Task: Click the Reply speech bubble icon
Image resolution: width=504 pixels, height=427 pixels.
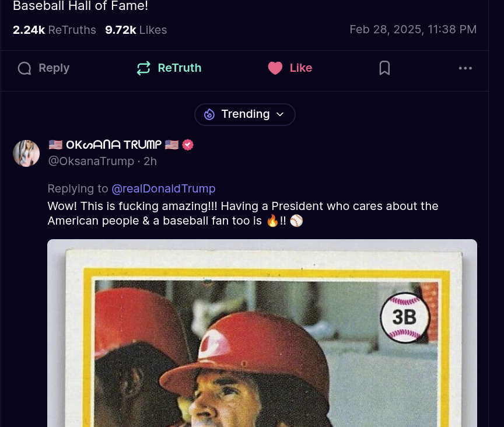Action: tap(24, 68)
